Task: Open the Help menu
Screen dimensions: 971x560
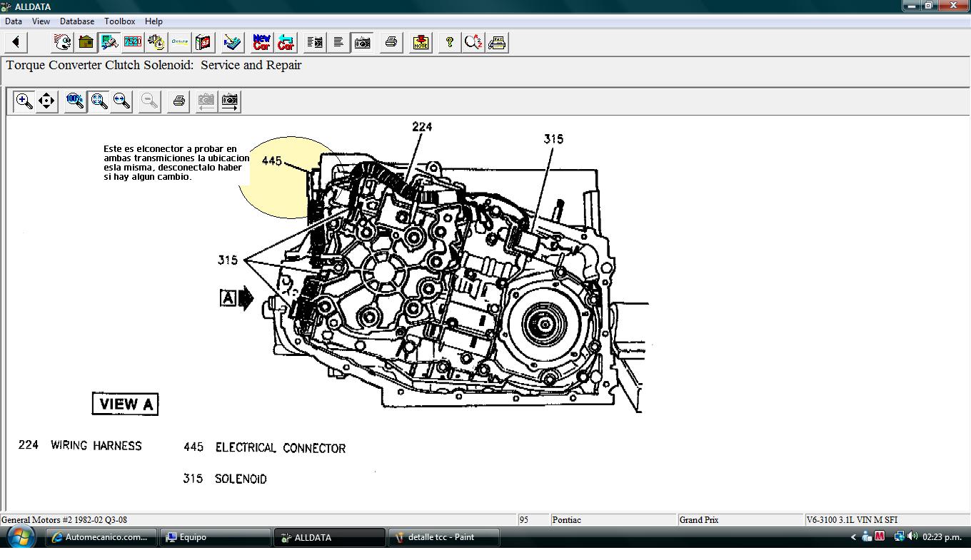Action: pos(154,21)
